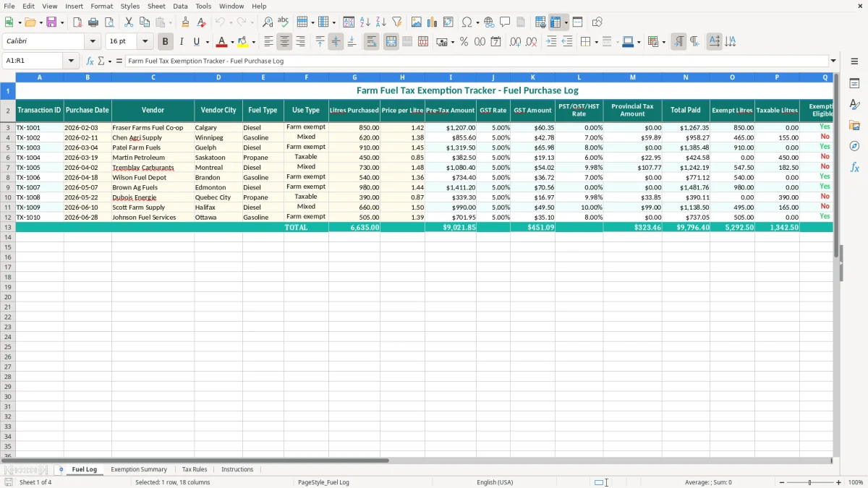The height and width of the screenshot is (488, 868).
Task: Adjust the zoom slider in status bar
Action: 810,482
